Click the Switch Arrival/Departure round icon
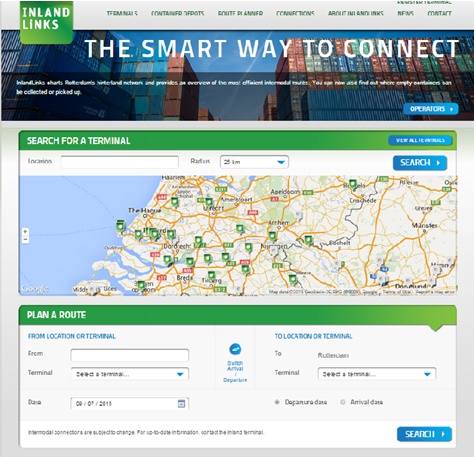This screenshot has height=457, width=476. tap(235, 349)
